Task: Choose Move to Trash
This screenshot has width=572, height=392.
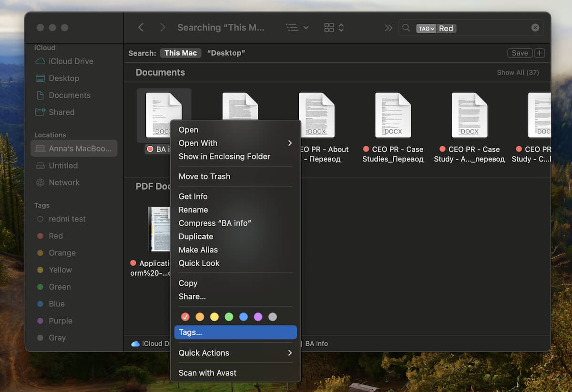Action: 235,176
